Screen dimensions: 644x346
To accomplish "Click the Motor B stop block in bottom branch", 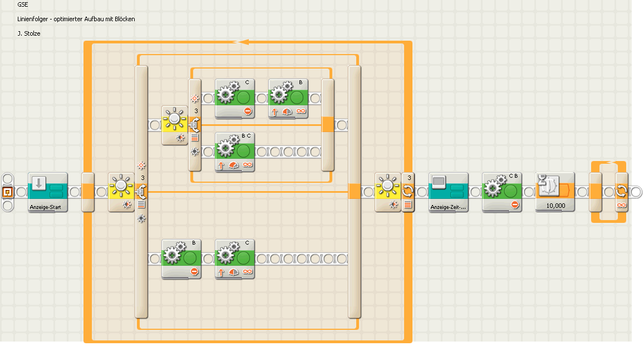I will click(181, 258).
